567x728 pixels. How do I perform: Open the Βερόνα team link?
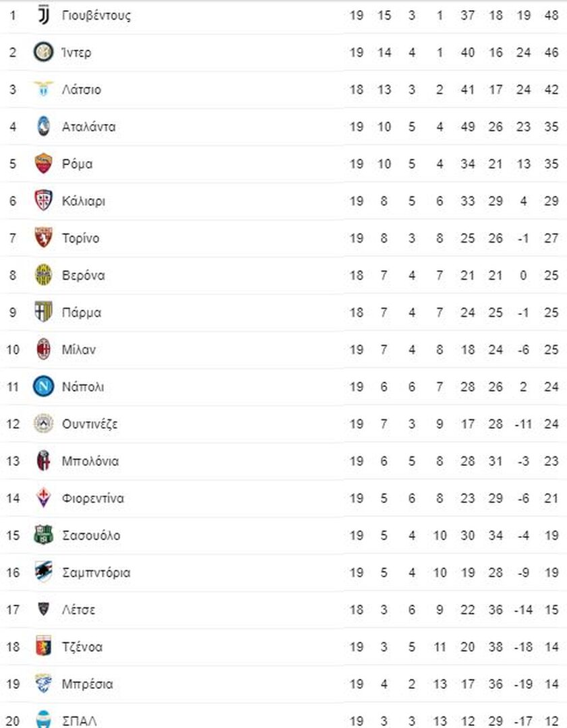pyautogui.click(x=83, y=276)
